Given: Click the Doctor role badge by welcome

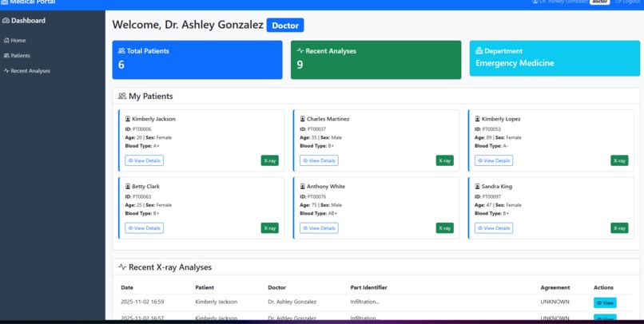Looking at the screenshot, I should coord(285,25).
